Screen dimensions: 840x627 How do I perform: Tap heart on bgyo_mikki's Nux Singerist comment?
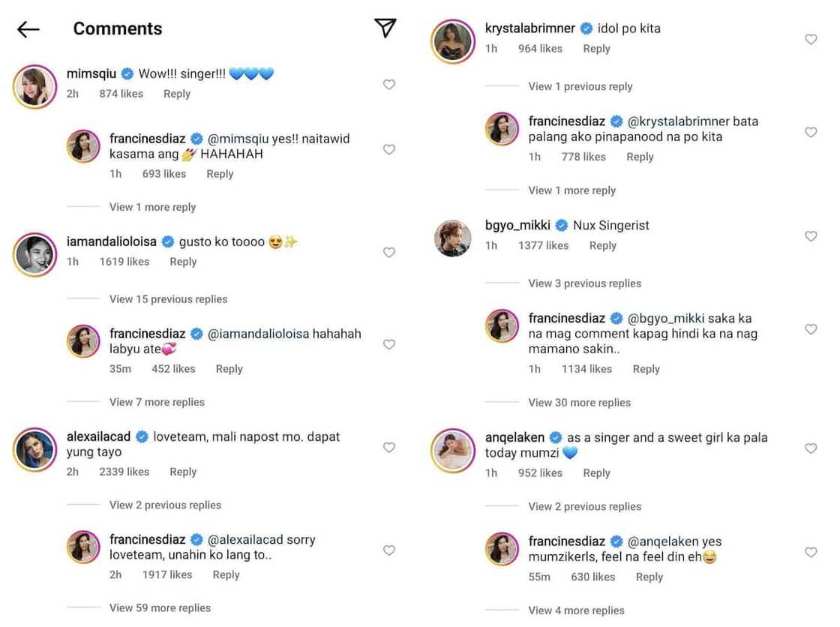pos(811,236)
